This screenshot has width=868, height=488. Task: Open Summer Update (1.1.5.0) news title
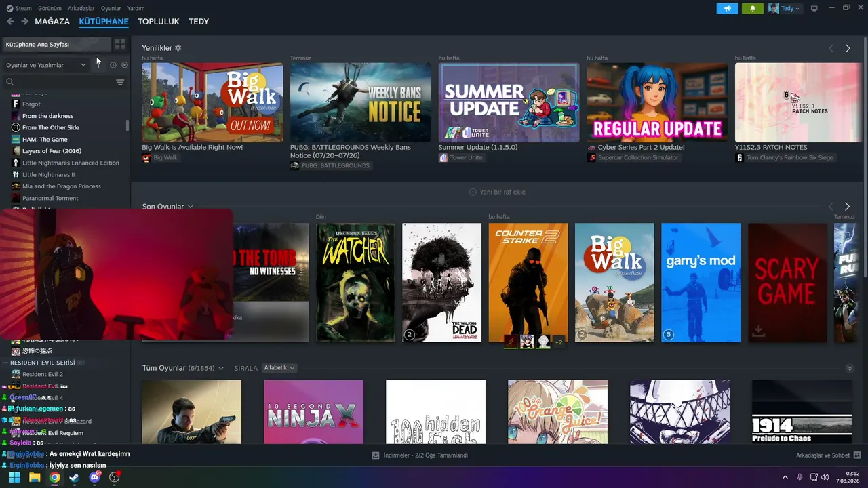pyautogui.click(x=478, y=147)
